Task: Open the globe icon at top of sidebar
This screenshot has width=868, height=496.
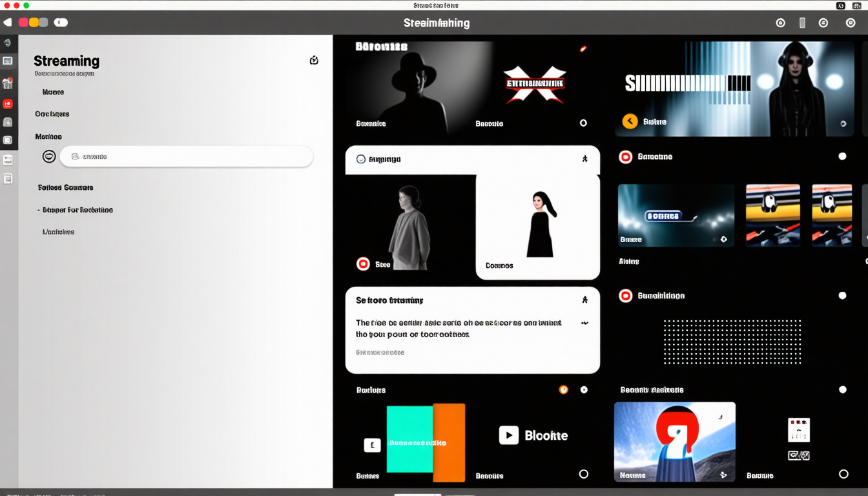Action: 8,43
